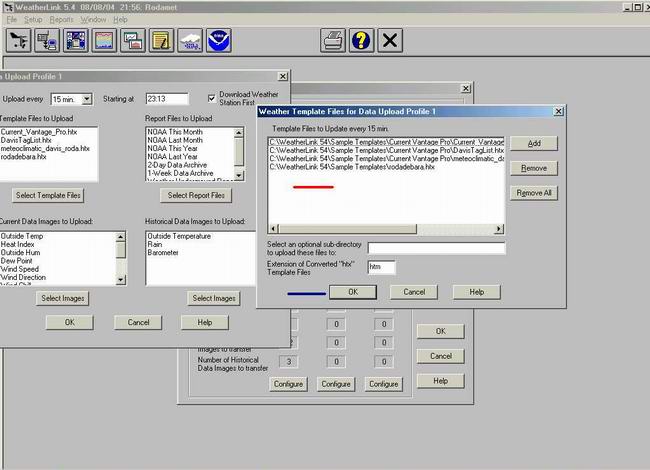Open the notes editor toolbar icon
650x470 pixels.
click(x=161, y=41)
